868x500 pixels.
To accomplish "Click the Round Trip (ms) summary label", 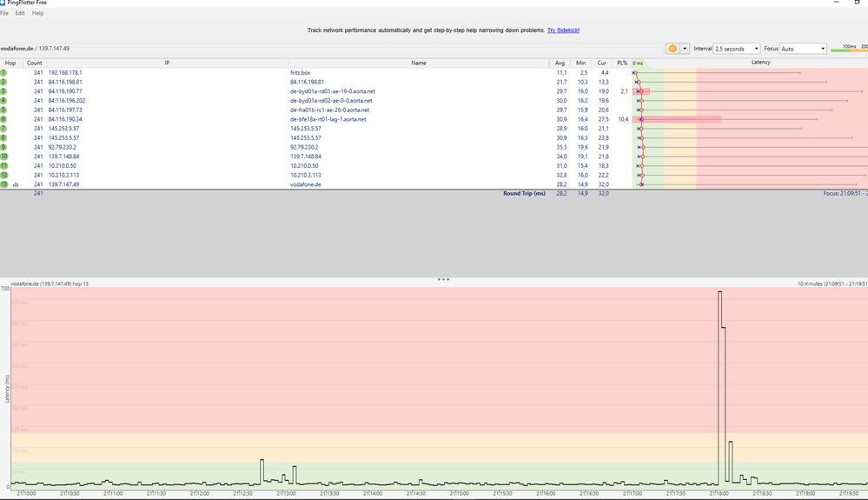I will (524, 193).
